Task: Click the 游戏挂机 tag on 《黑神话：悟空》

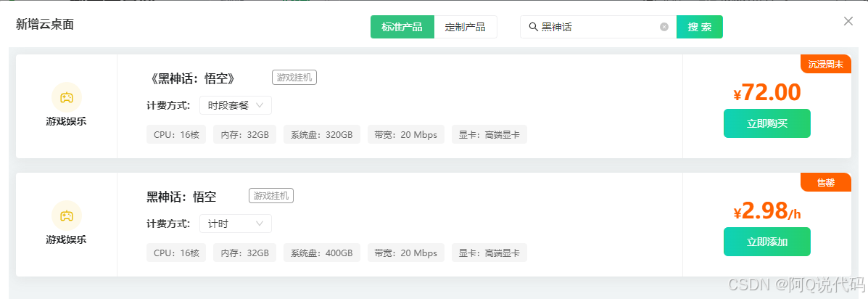Action: (x=294, y=78)
